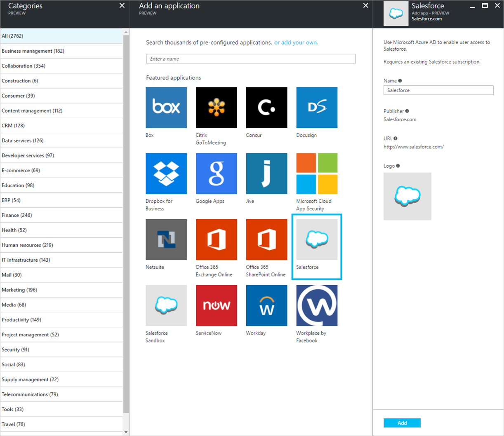The width and height of the screenshot is (504, 436).
Task: Select the Travel (76) category
Action: tap(61, 424)
